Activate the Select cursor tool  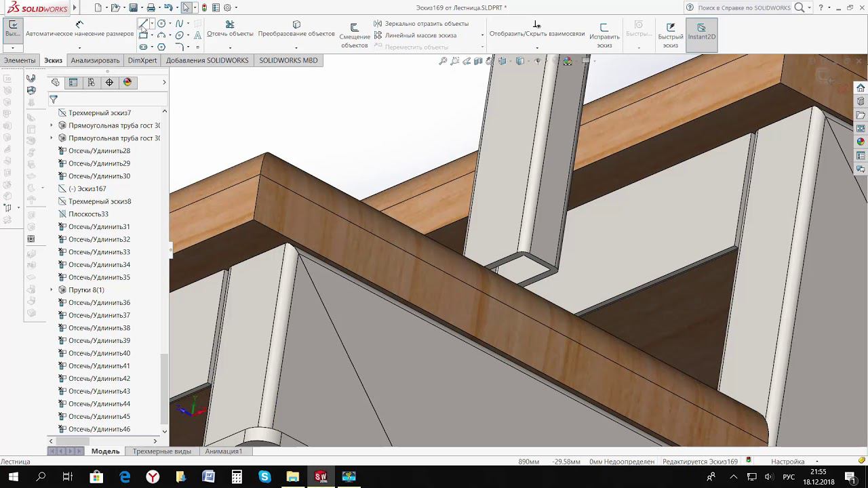pyautogui.click(x=186, y=7)
